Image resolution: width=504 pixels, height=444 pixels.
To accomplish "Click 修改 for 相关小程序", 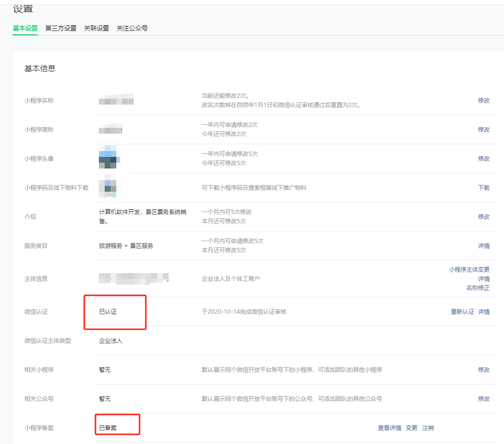I will [x=484, y=370].
